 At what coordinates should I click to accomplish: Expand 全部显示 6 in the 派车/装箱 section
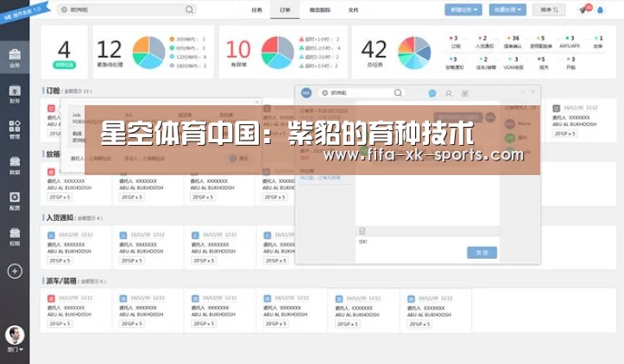(x=92, y=281)
